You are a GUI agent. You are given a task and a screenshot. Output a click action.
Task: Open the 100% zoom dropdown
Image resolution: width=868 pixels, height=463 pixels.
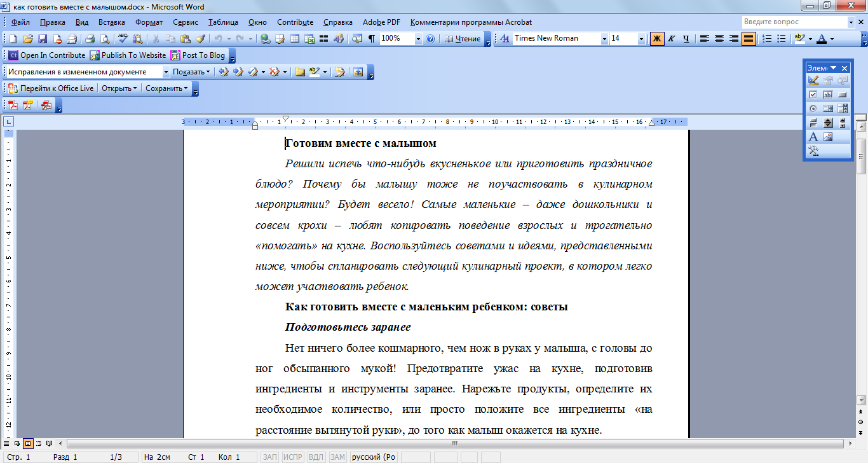tap(418, 39)
